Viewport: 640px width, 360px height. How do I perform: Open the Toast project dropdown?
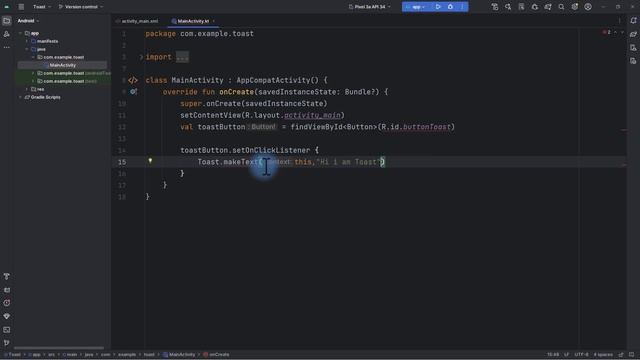42,7
